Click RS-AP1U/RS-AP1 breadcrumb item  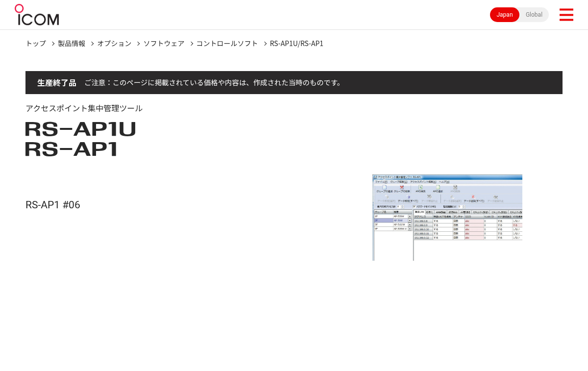point(296,43)
